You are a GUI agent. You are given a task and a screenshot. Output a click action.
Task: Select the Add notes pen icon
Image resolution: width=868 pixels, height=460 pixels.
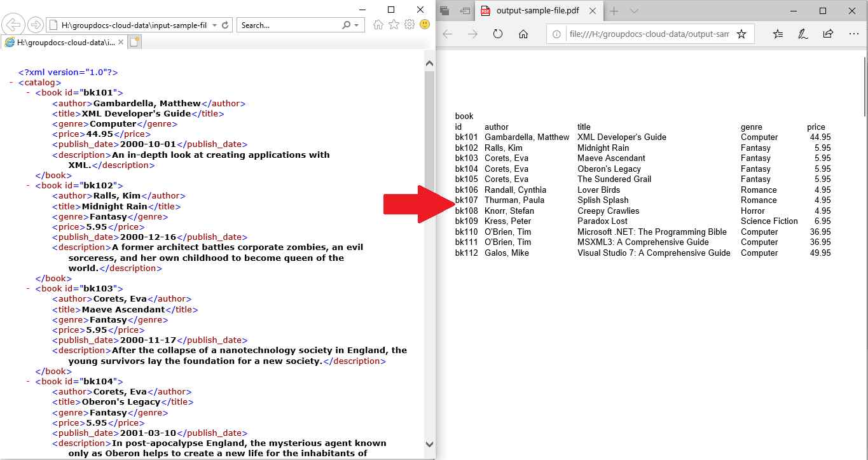[803, 34]
